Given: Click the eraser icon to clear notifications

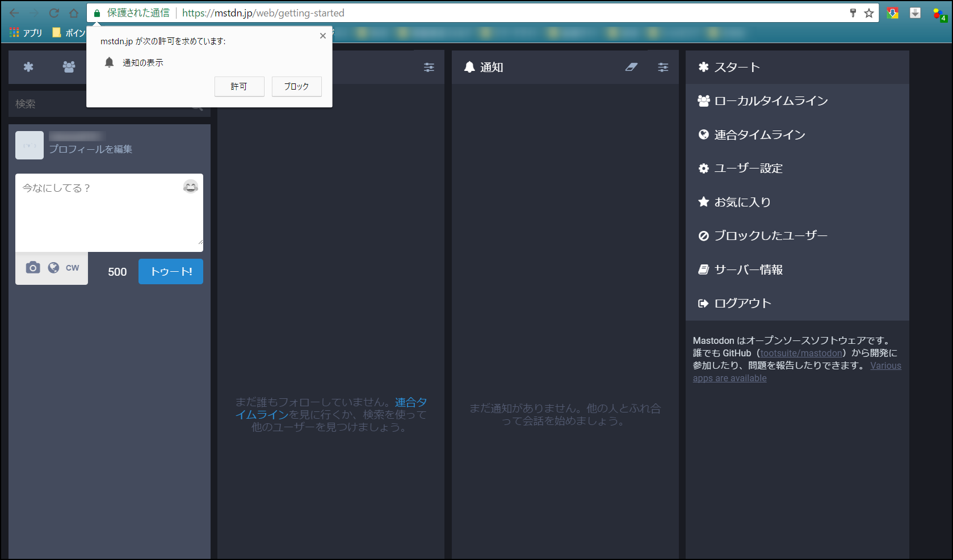Looking at the screenshot, I should pos(631,68).
